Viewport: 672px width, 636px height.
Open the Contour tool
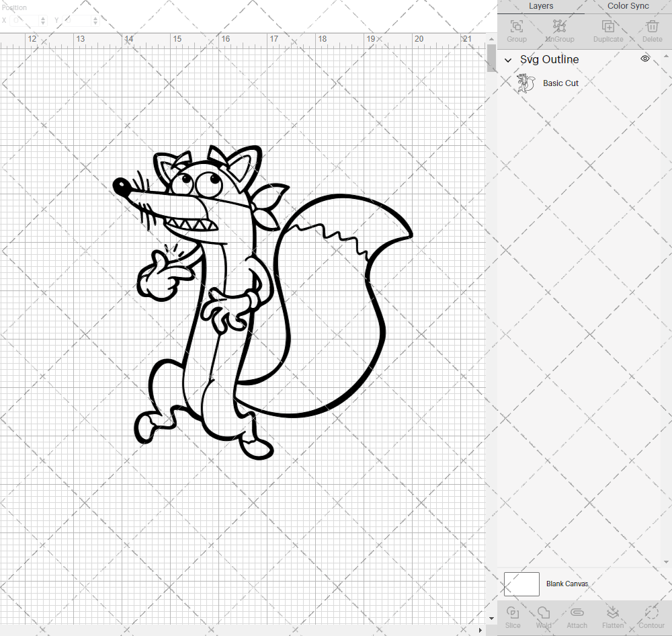tap(650, 617)
